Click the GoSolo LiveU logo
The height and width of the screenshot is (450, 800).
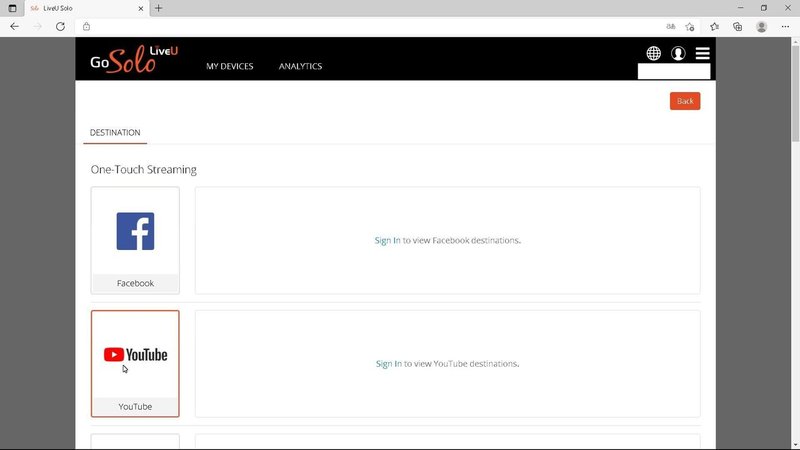pos(134,59)
